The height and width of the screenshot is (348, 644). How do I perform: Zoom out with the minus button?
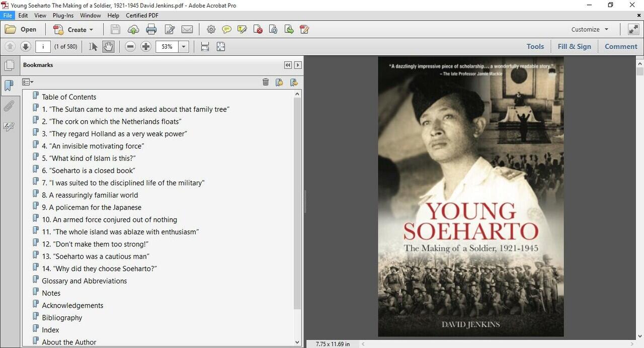pyautogui.click(x=130, y=47)
